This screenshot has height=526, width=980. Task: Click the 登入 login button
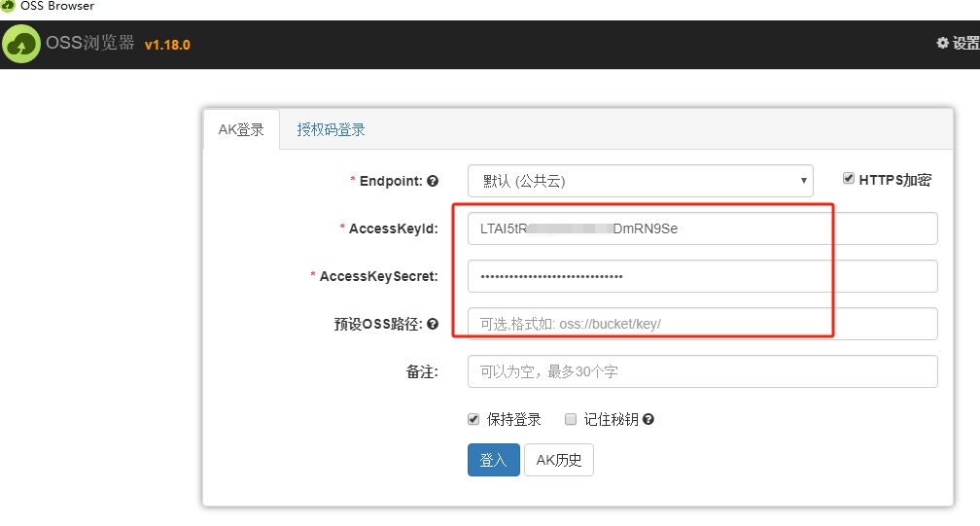493,460
